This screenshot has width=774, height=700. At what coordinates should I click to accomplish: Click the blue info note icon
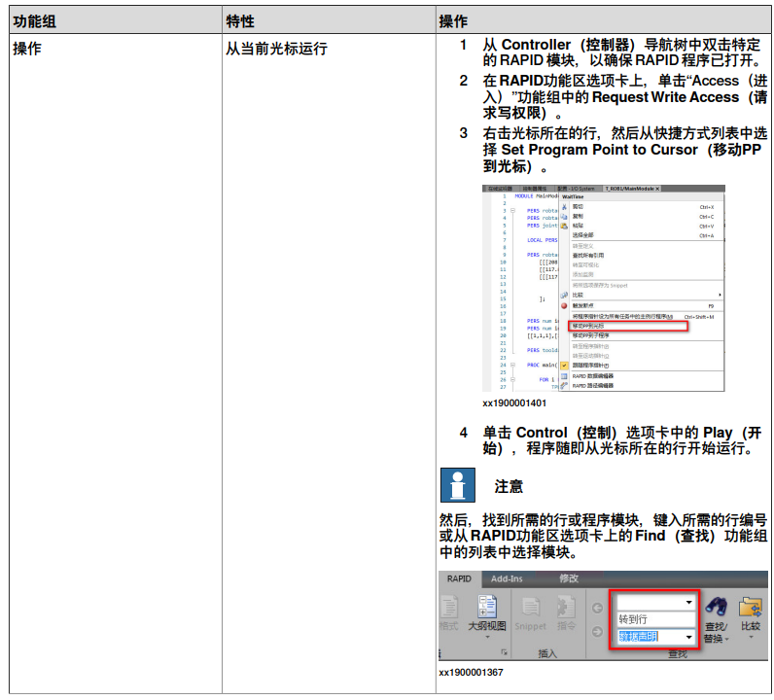[457, 484]
